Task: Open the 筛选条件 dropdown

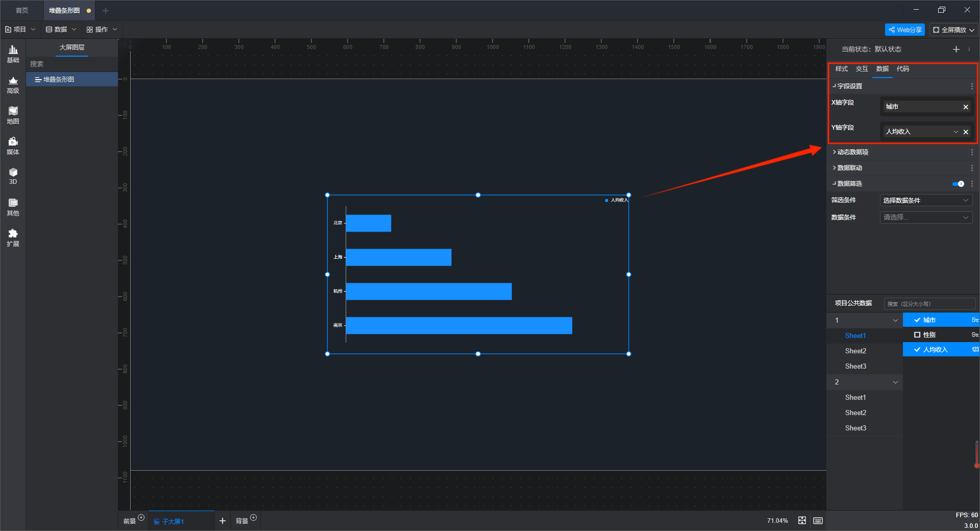Action: pos(926,200)
